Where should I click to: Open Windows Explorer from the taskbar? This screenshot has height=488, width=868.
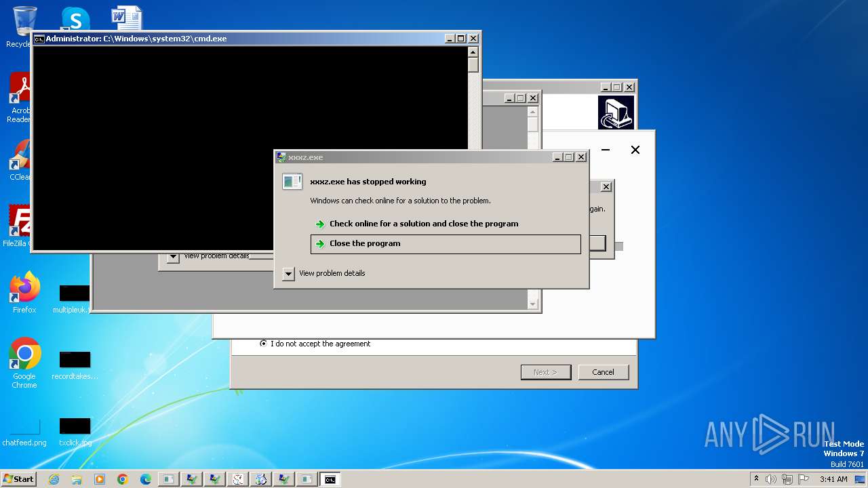[x=77, y=479]
